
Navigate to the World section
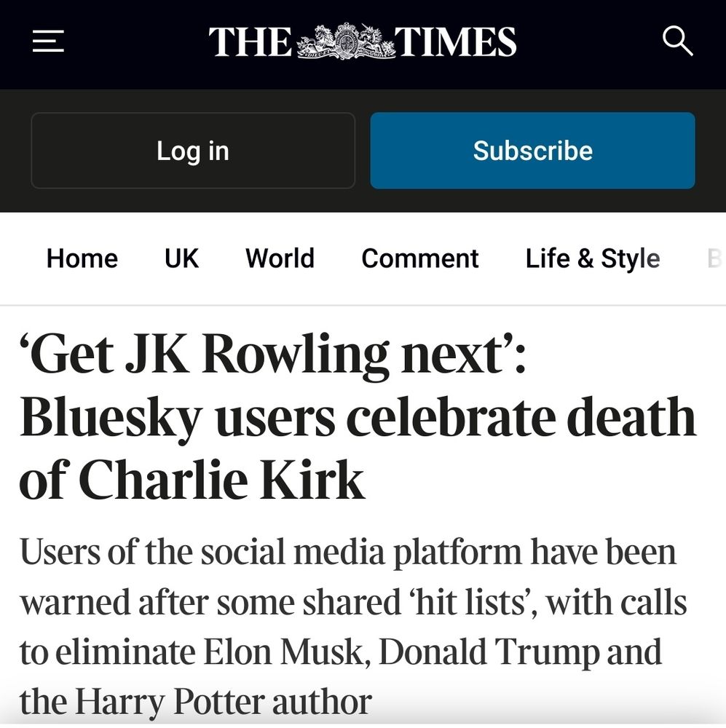click(280, 258)
